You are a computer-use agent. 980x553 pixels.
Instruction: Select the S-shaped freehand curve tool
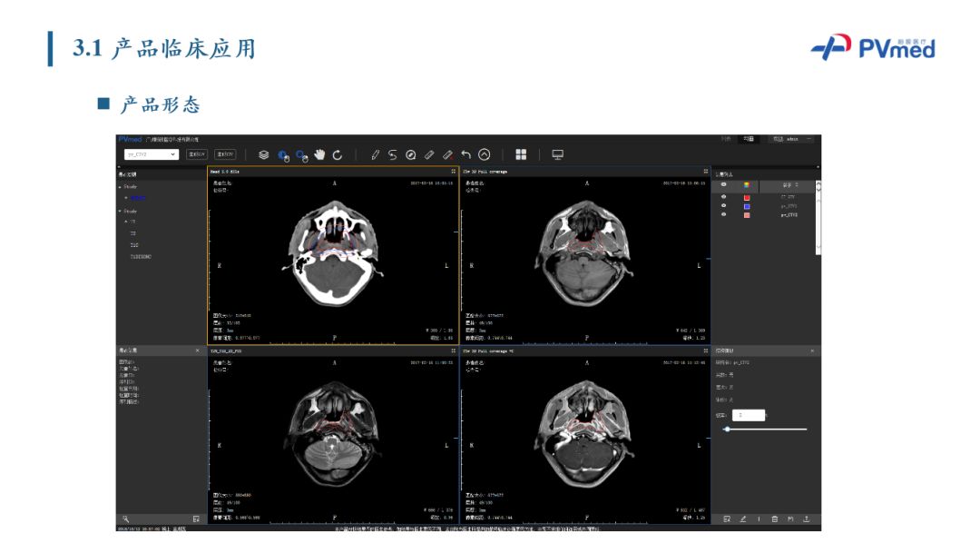coord(393,154)
